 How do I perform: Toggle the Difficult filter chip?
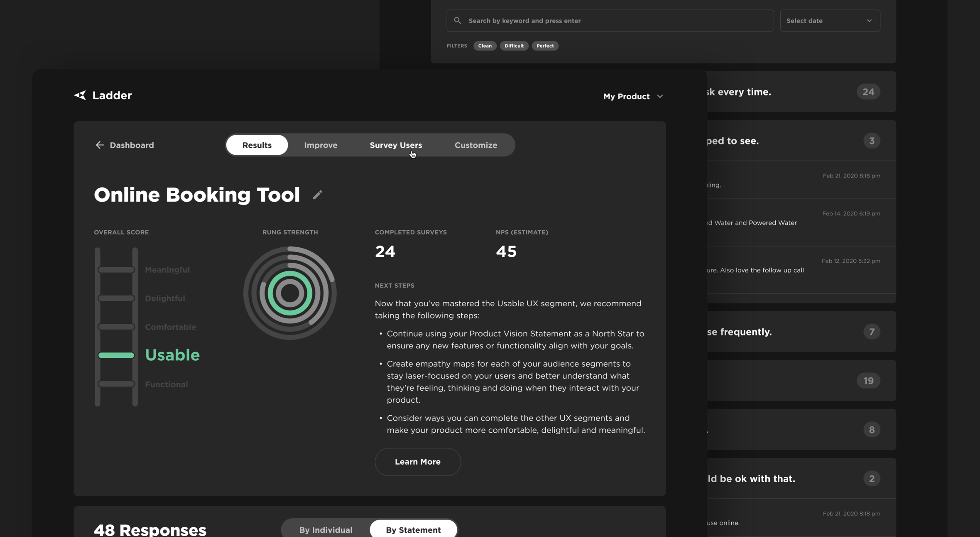pyautogui.click(x=514, y=46)
